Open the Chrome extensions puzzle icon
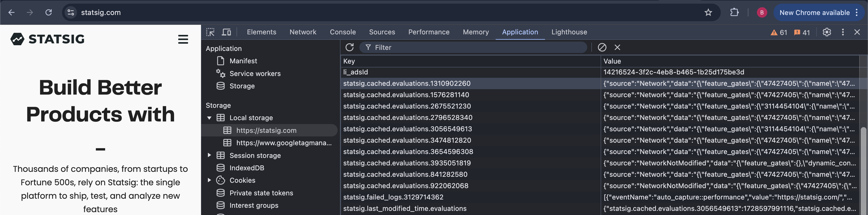 [x=734, y=12]
